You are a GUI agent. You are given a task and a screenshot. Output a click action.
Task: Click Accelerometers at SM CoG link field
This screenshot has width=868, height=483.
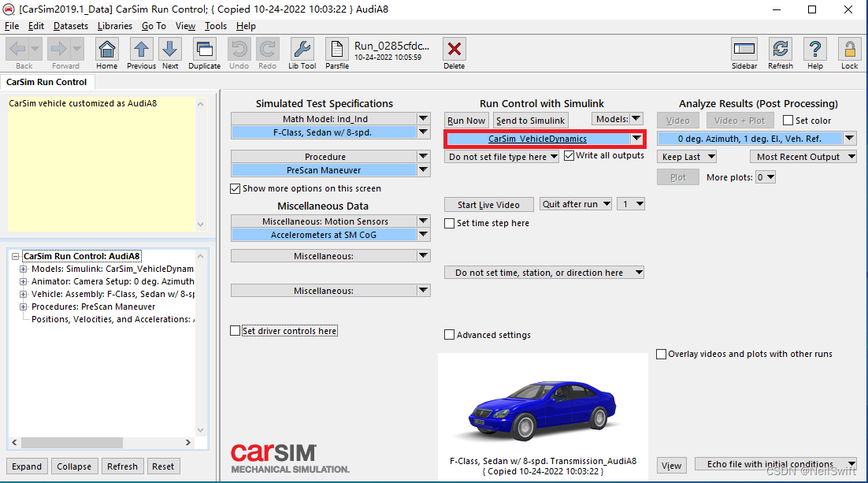coord(324,235)
